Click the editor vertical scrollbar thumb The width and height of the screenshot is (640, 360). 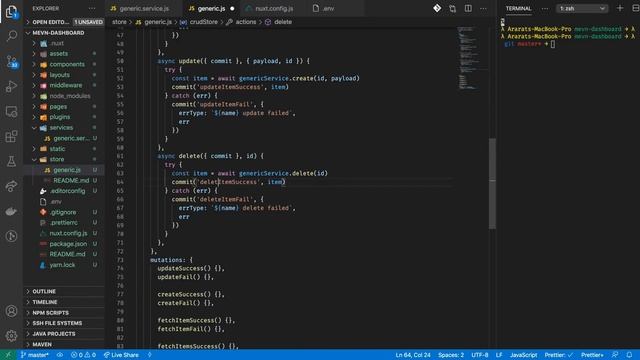point(492,184)
